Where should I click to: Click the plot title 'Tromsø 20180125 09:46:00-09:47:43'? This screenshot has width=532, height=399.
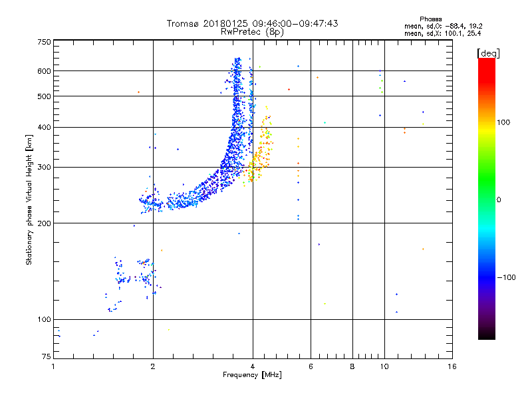pyautogui.click(x=252, y=23)
